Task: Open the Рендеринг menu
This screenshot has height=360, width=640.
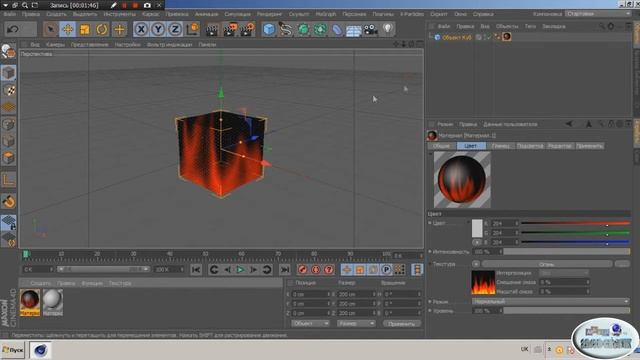Action: pos(269,14)
